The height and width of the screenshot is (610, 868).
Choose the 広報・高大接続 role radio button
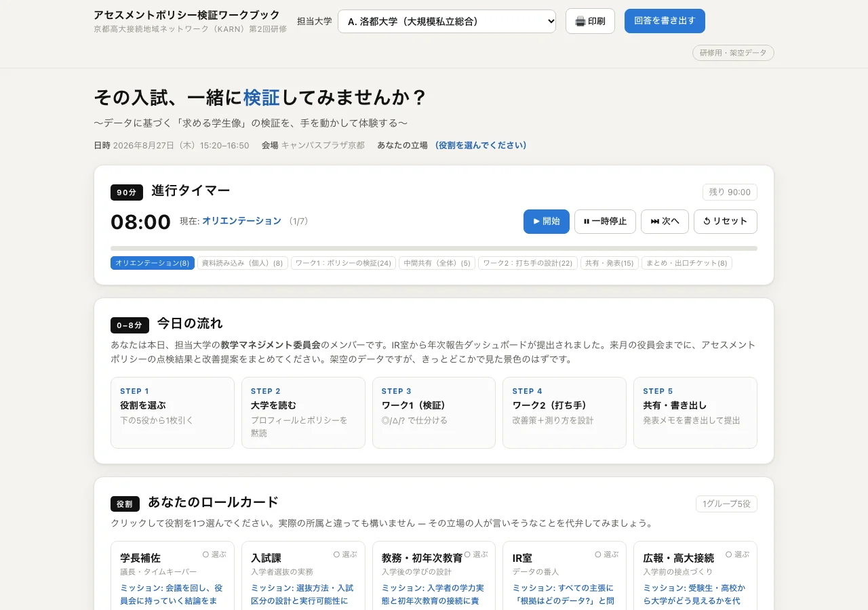pos(729,554)
